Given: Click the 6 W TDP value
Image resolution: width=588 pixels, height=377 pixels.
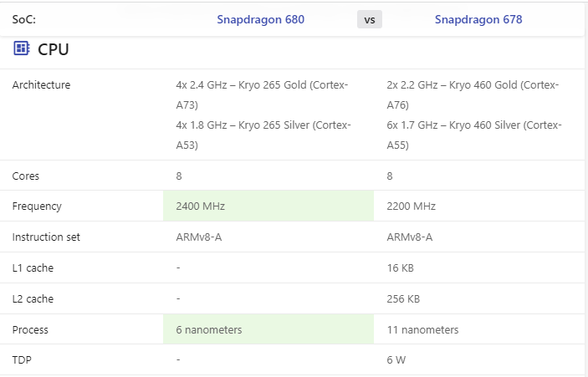Looking at the screenshot, I should coord(396,360).
